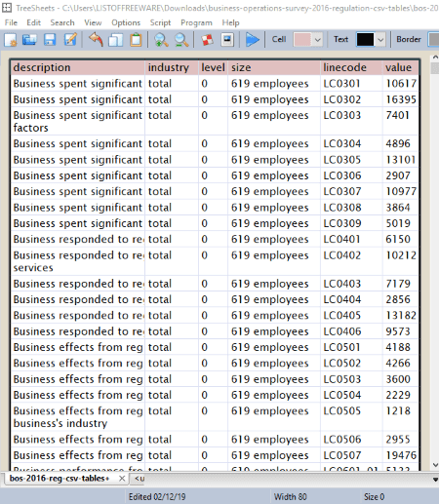Click 'Edited 02/12/19' in status bar
The width and height of the screenshot is (439, 504).
click(x=157, y=497)
